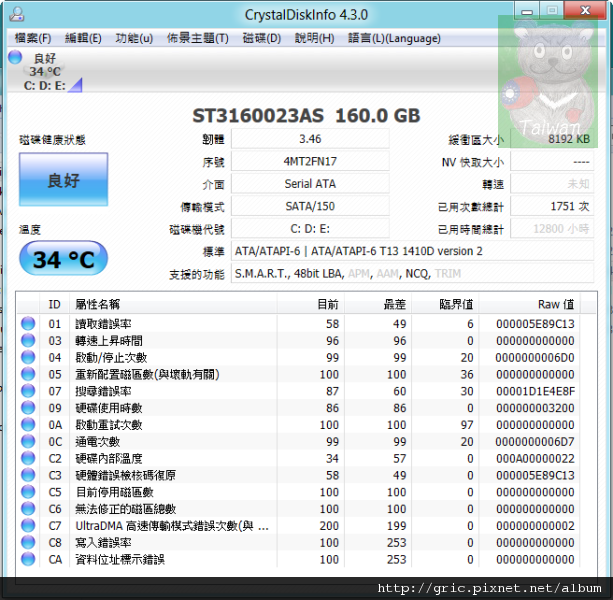The height and width of the screenshot is (600, 613).
Task: Select the 讀取錯誤率 attribute name
Action: 103,324
